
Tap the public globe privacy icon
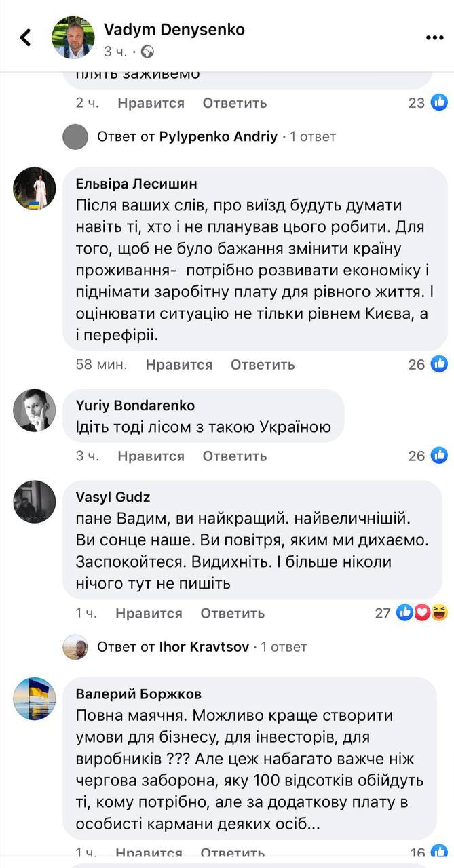point(147,52)
